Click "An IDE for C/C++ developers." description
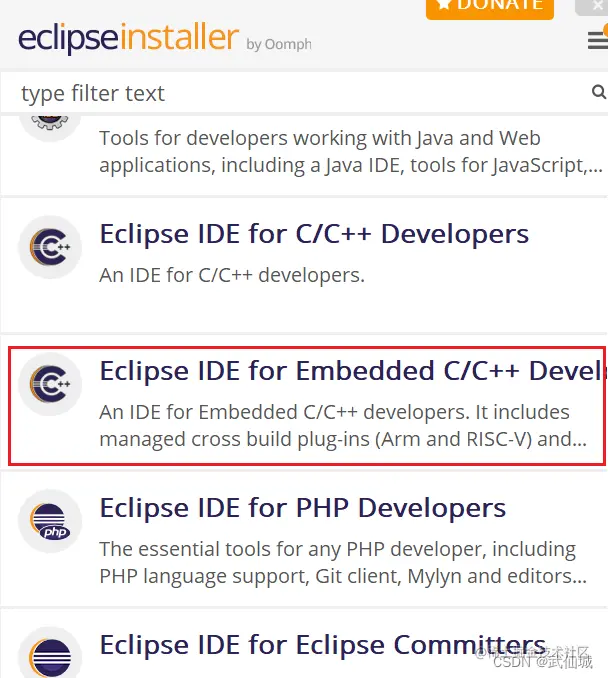 232,275
